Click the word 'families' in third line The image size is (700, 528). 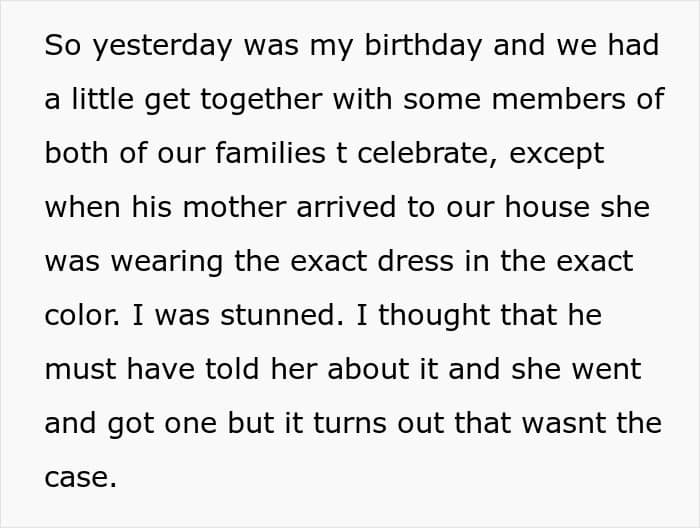pos(270,152)
